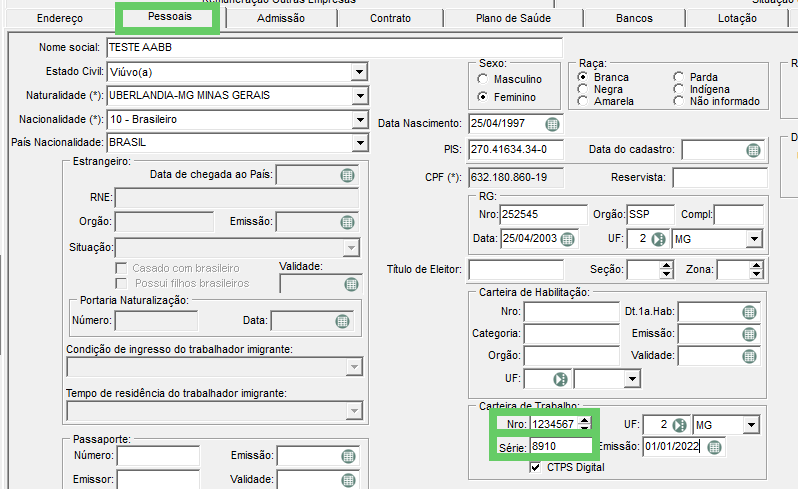Switch to the Pessoais tab
This screenshot has width=798, height=489.
(x=170, y=17)
